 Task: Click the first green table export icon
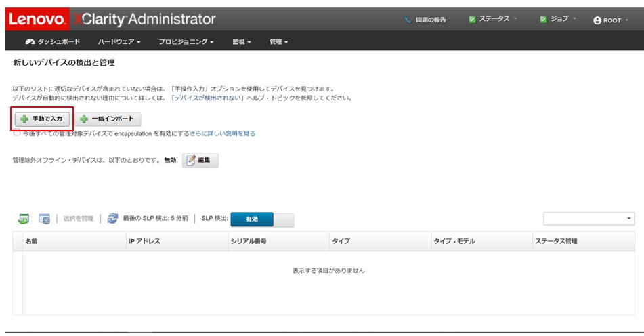pyautogui.click(x=24, y=219)
